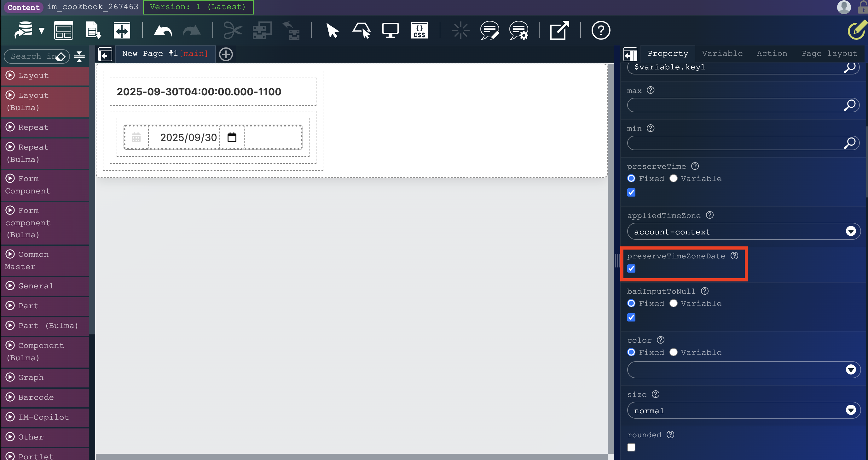Click the Content label button
The image size is (868, 460).
tap(23, 7)
